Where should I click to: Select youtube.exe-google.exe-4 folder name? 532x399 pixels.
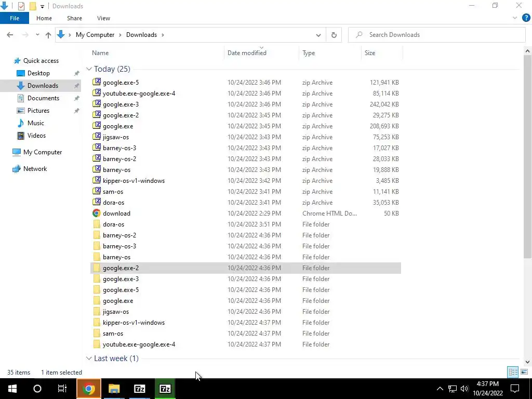click(x=139, y=344)
